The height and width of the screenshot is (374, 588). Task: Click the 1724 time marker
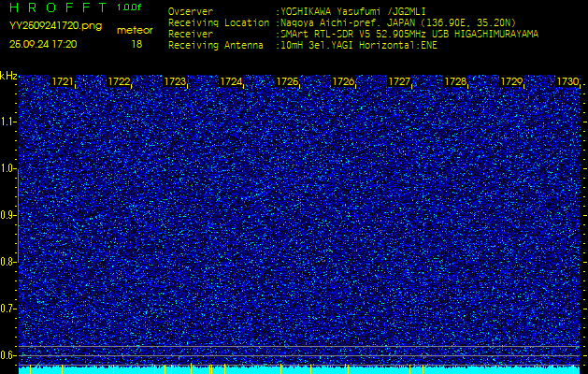click(x=231, y=81)
